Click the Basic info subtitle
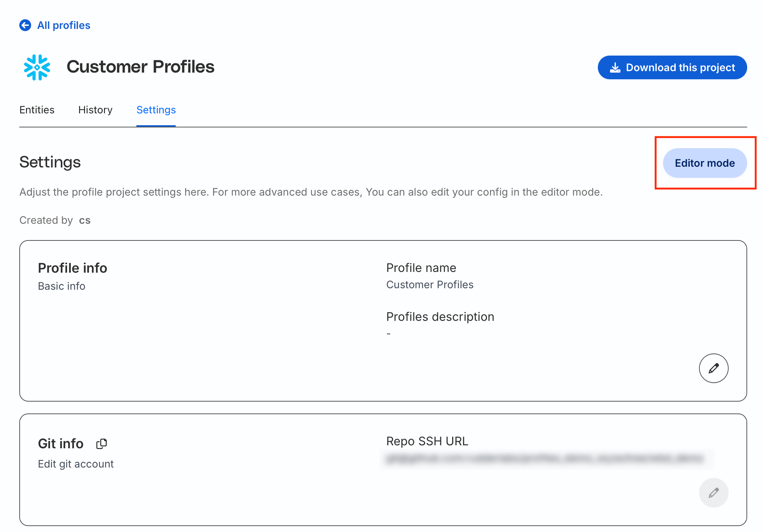 [x=62, y=286]
